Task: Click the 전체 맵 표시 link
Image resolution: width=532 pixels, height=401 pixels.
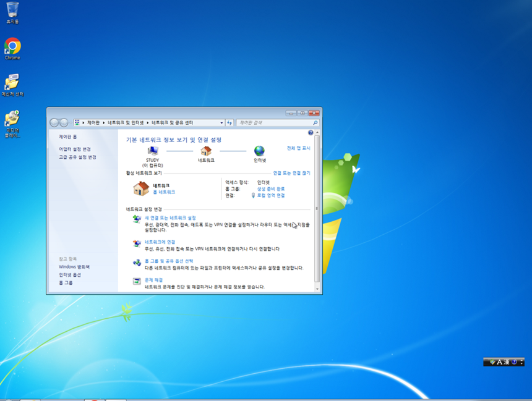Action: [298, 148]
